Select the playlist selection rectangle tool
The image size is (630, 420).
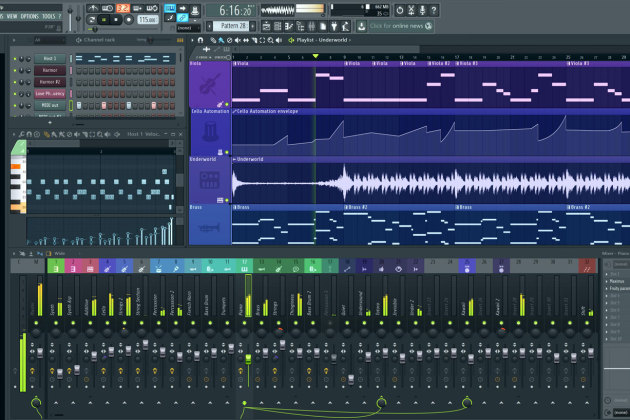click(x=262, y=40)
